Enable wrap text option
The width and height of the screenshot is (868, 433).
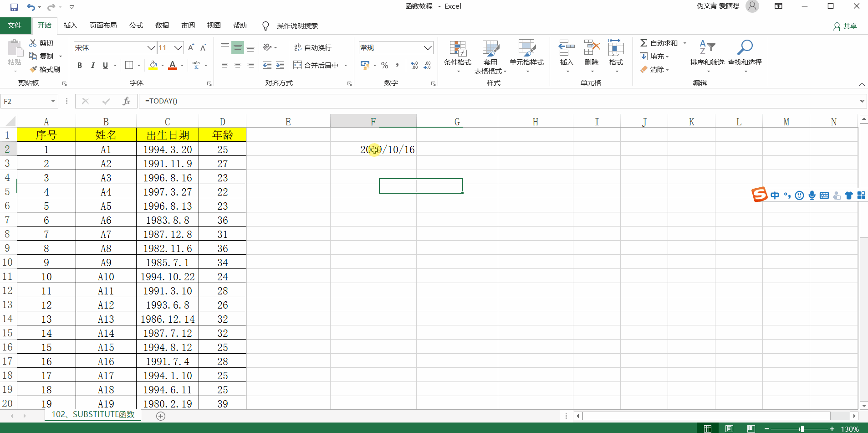coord(298,47)
